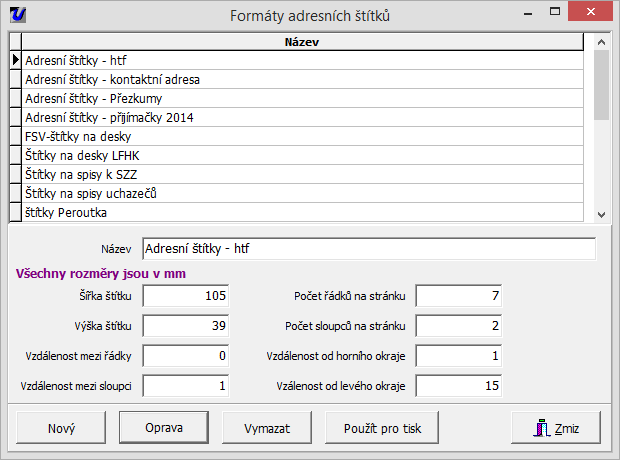Click Použít pro tisk button
The image size is (620, 460).
381,428
